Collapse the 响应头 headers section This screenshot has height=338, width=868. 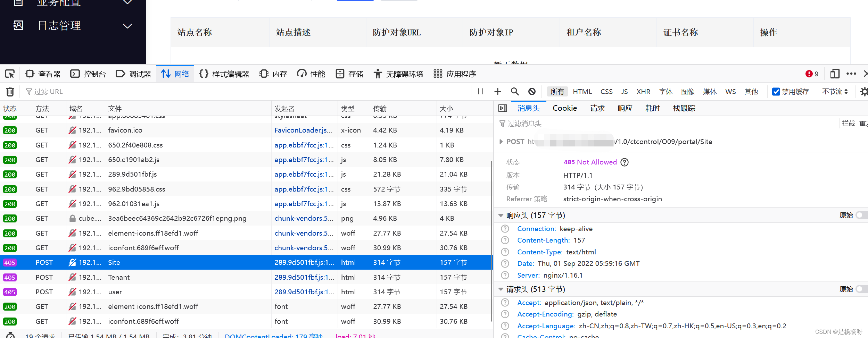(501, 215)
